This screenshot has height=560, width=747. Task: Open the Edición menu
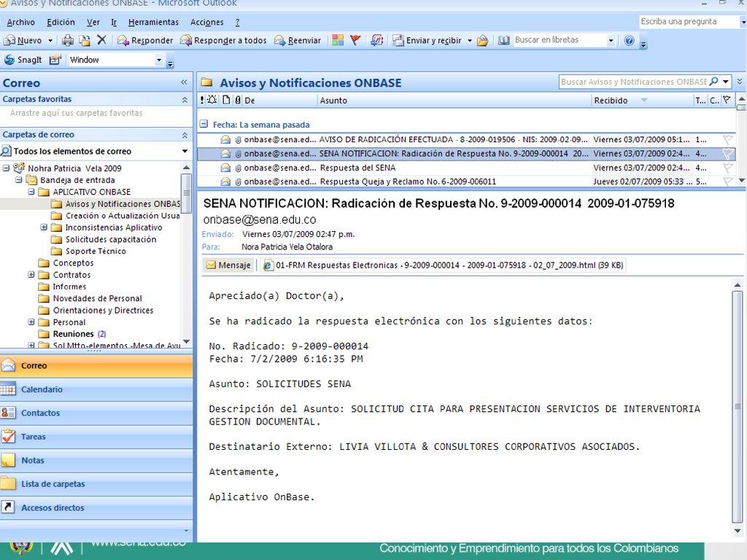(61, 22)
